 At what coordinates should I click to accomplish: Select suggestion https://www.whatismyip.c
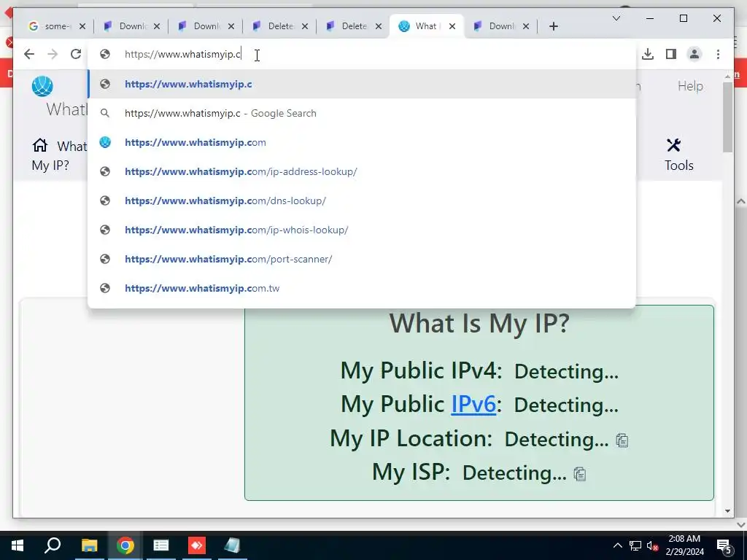click(362, 84)
